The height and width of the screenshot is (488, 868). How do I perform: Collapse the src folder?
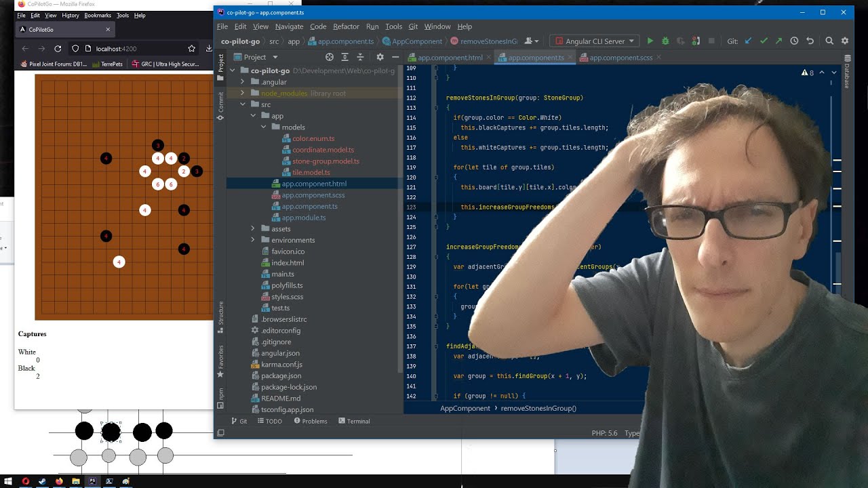(x=242, y=104)
